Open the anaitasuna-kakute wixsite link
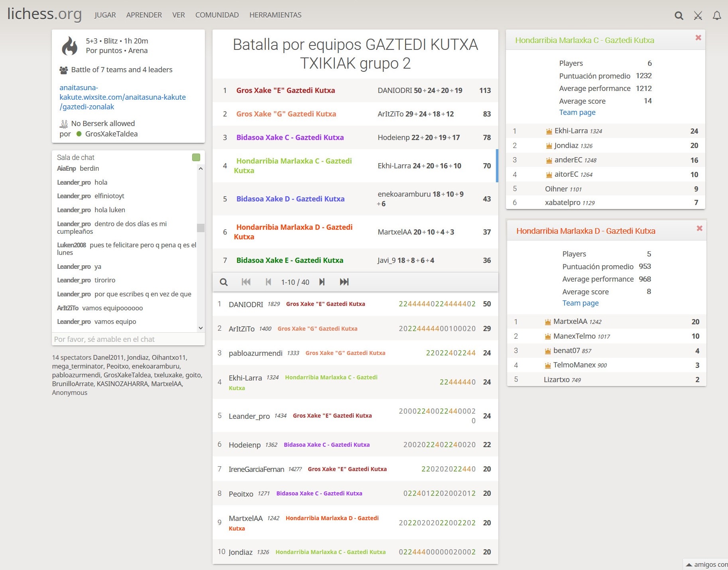This screenshot has width=728, height=570. 122,97
